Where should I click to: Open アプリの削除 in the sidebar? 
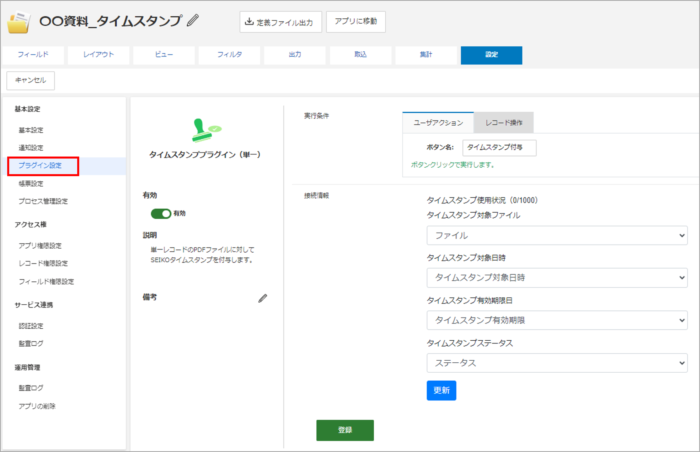[x=37, y=406]
